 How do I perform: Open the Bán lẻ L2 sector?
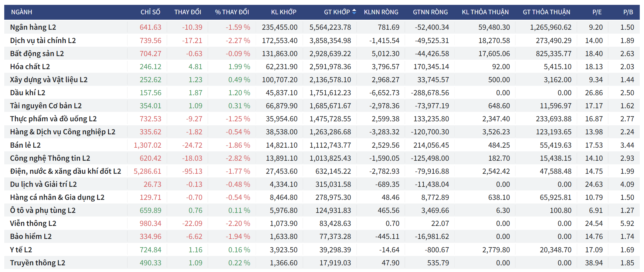25,145
